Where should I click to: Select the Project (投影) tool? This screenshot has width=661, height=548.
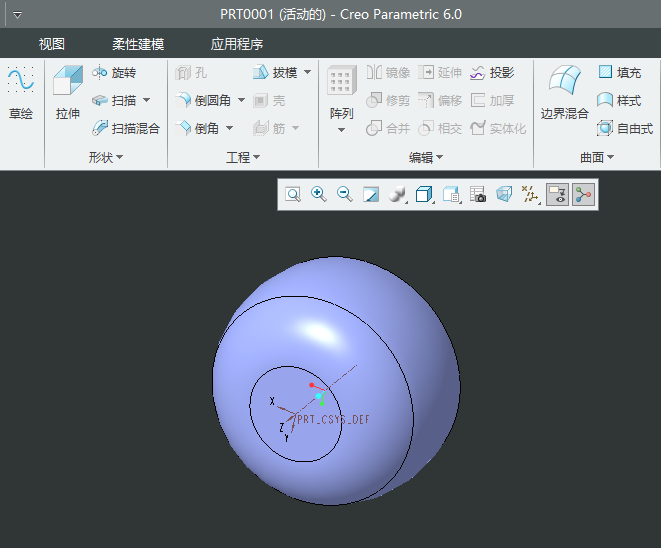tap(492, 73)
